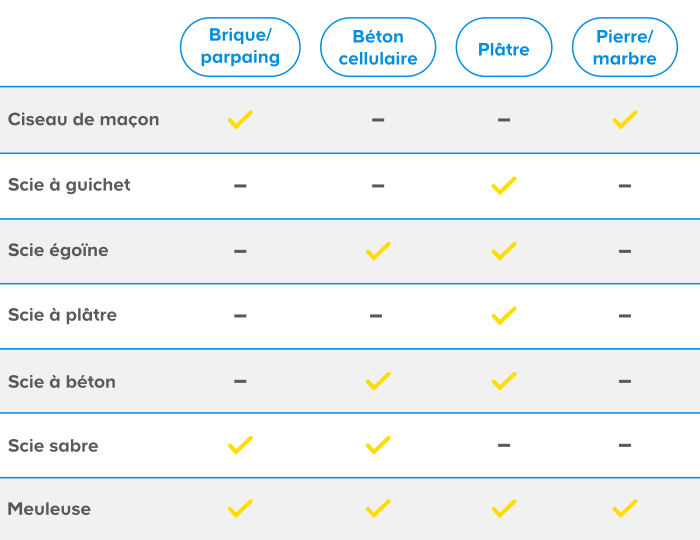Click Scie sabre checkmark under Béton cellulaire

(378, 445)
